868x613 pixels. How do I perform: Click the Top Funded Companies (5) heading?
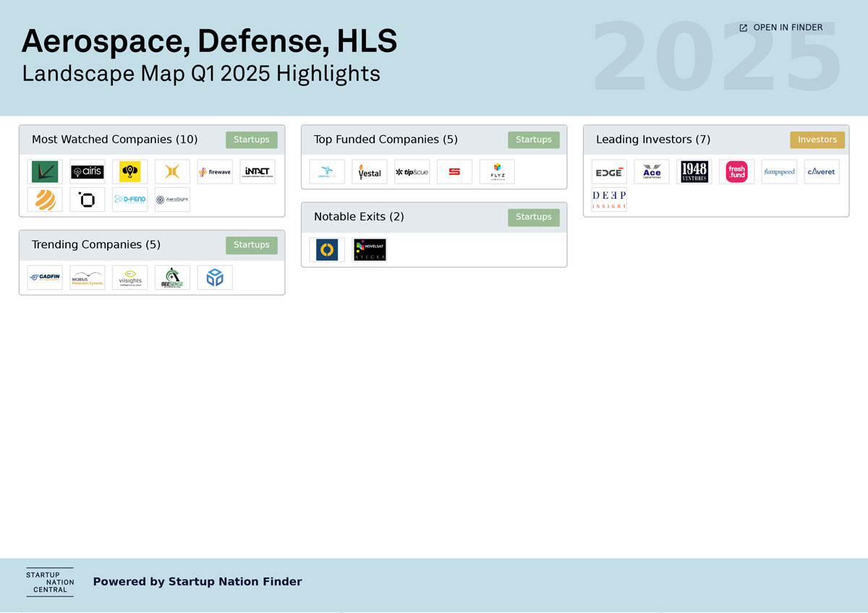386,140
